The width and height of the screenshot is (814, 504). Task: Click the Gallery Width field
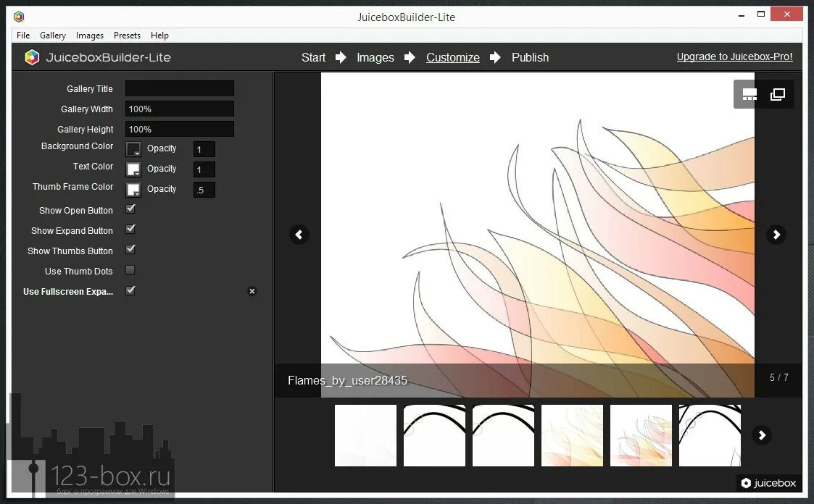[180, 109]
